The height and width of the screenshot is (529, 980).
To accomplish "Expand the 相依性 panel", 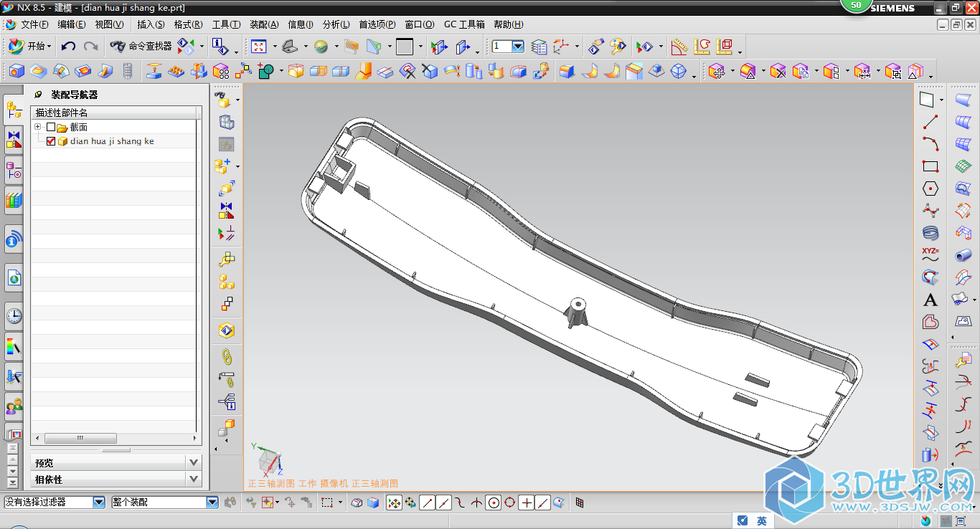I will point(193,480).
